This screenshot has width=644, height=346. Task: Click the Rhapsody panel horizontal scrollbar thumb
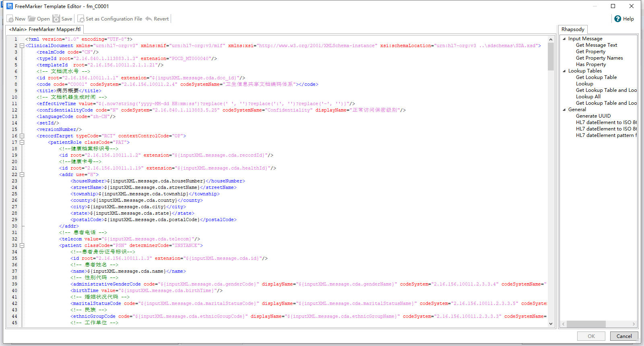[586, 324]
